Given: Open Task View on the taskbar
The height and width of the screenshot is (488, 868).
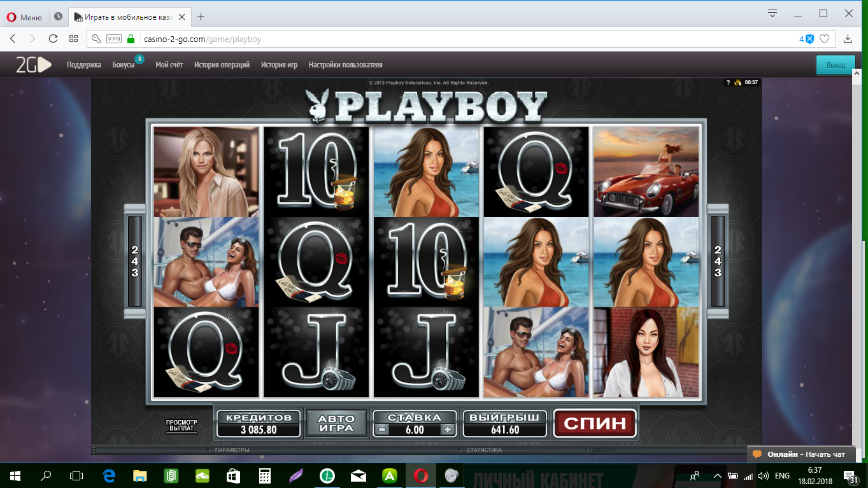Looking at the screenshot, I should 76,475.
